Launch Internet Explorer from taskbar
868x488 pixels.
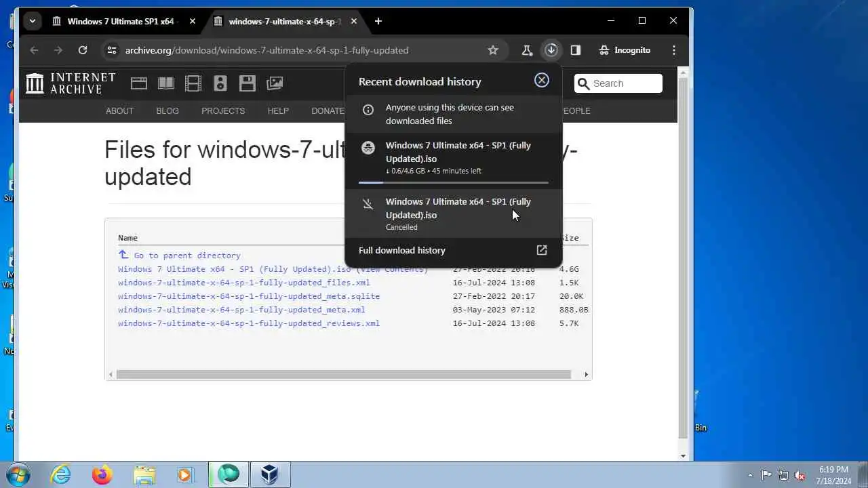[61, 474]
